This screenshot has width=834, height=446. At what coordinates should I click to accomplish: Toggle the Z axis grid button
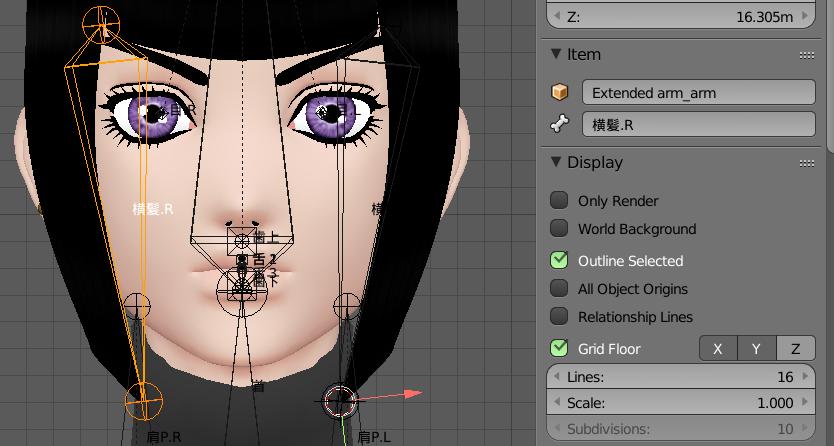coord(796,349)
